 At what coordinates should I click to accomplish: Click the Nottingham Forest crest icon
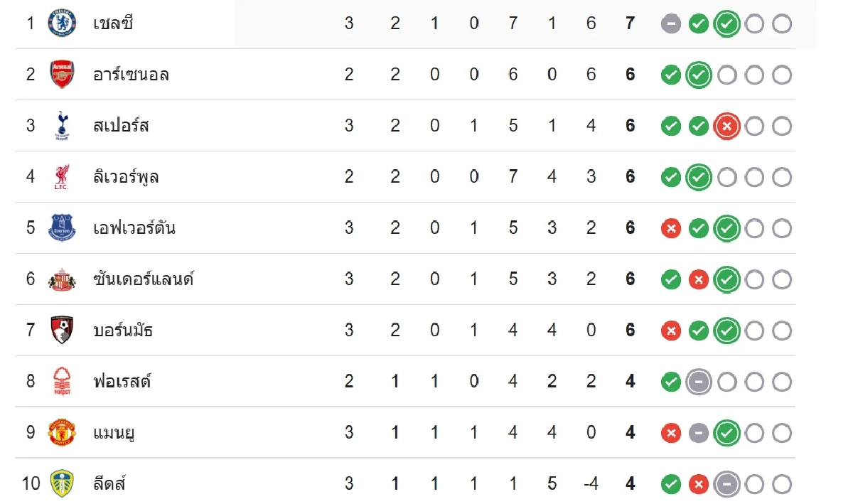pyautogui.click(x=61, y=382)
